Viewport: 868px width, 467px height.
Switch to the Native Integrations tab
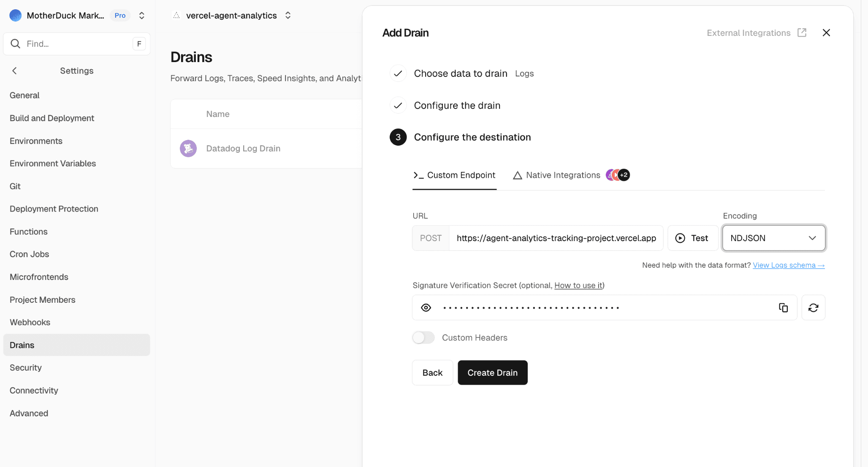(x=563, y=175)
